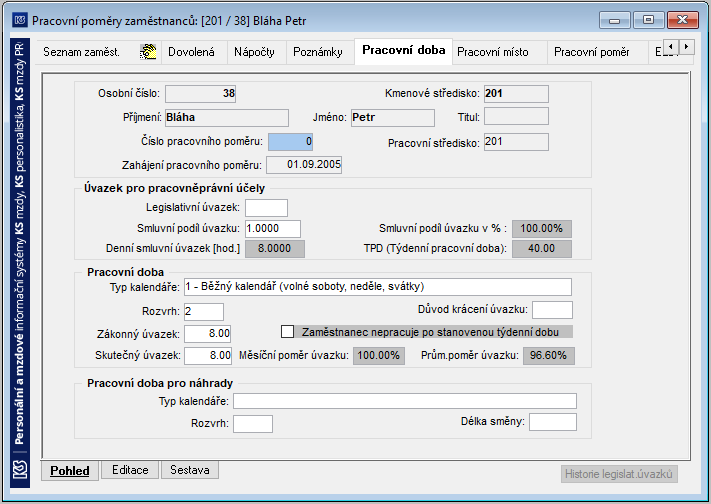Screen dimensions: 711x504
Task: Maximize the Pracovní poměry window
Action: pos(648,20)
